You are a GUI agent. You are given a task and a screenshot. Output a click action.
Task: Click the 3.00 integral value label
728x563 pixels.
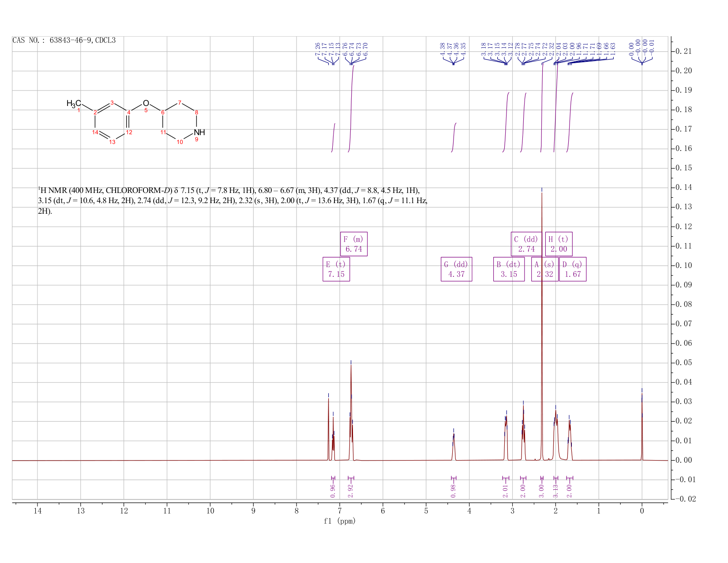click(542, 491)
